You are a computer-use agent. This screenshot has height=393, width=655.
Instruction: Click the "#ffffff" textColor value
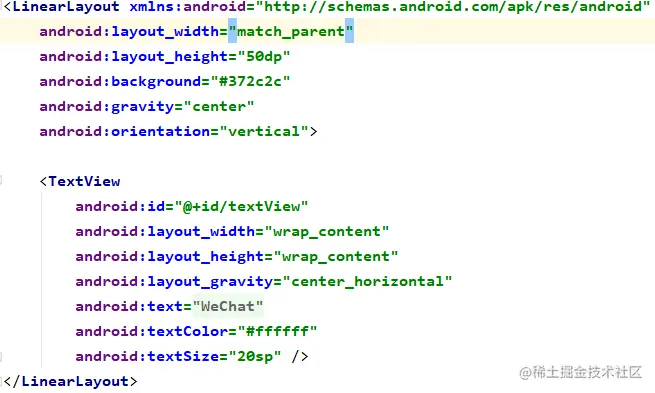tap(277, 332)
